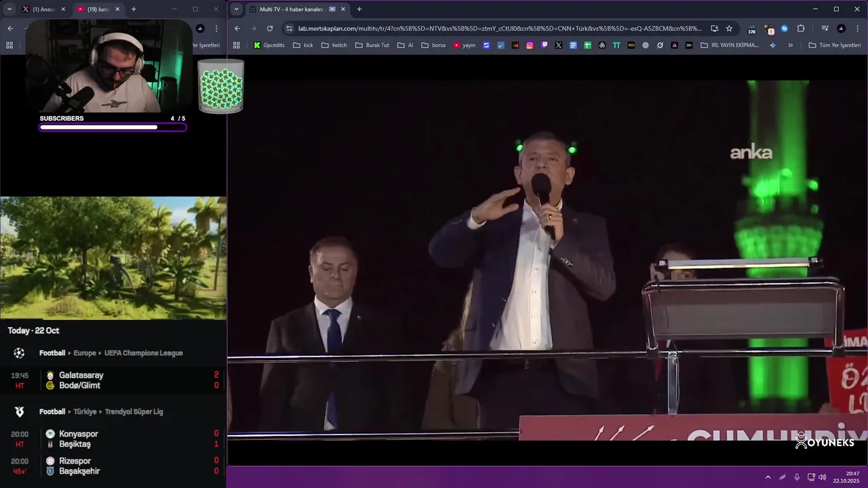Click the microphone tray icon
The height and width of the screenshot is (488, 868).
point(797,477)
